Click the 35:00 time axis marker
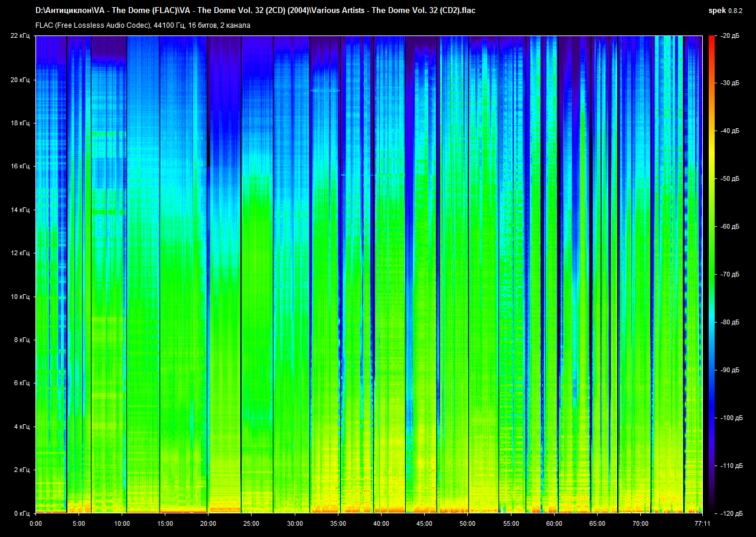 pos(338,523)
